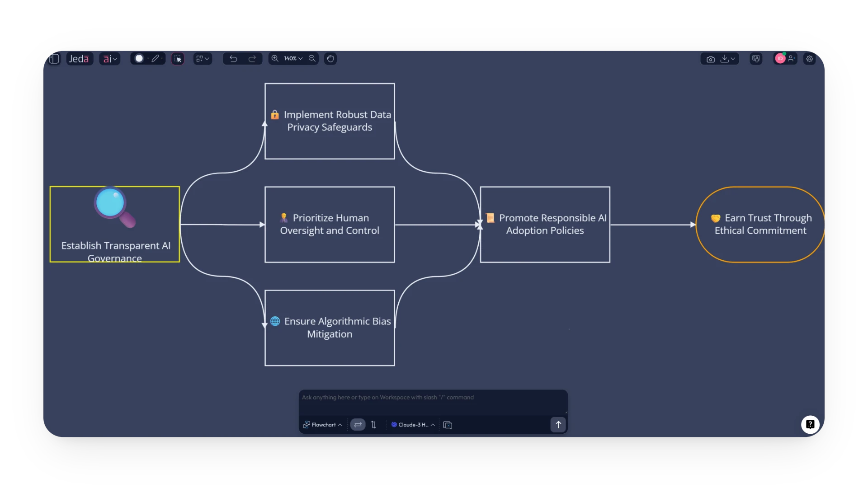Click the magnifying glass image in the node
This screenshot has height=488, width=868.
(x=115, y=207)
